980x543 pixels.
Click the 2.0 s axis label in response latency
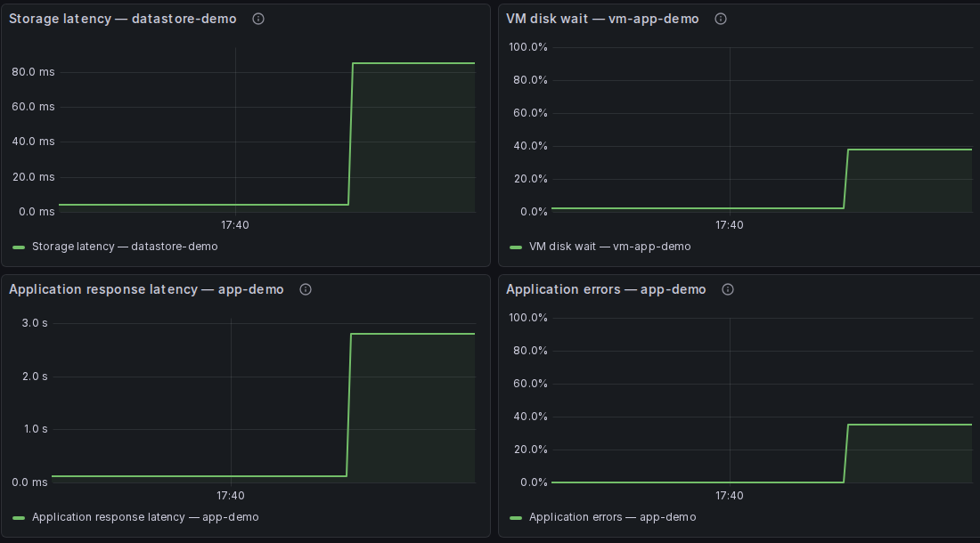point(35,377)
